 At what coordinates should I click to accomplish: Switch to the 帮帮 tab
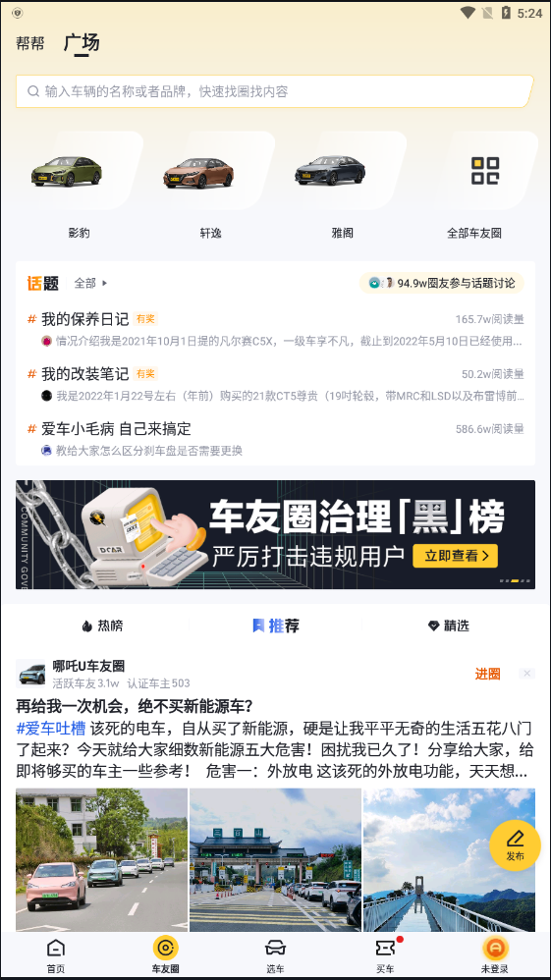(x=30, y=44)
